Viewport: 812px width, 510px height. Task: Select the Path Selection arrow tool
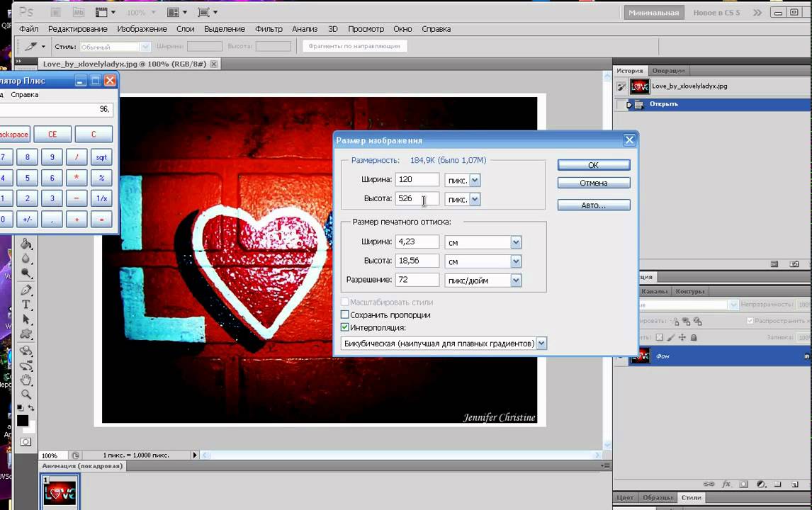[x=26, y=319]
